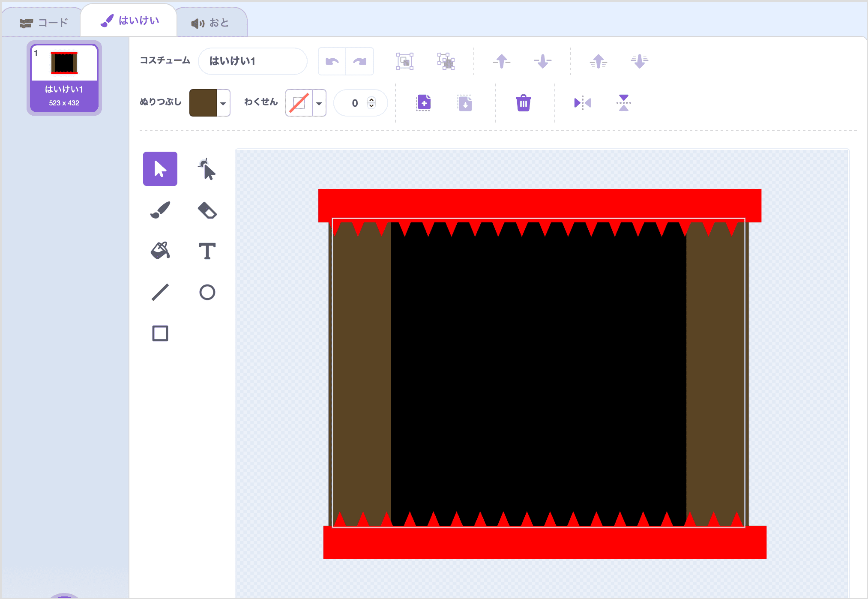Select the Brush tool
Screen dimensions: 868x599
(x=160, y=210)
